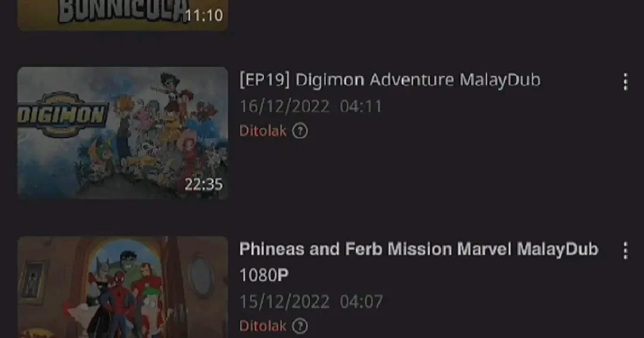Open the Digimon Adventure video thumbnail
The height and width of the screenshot is (338, 644).
point(122,133)
